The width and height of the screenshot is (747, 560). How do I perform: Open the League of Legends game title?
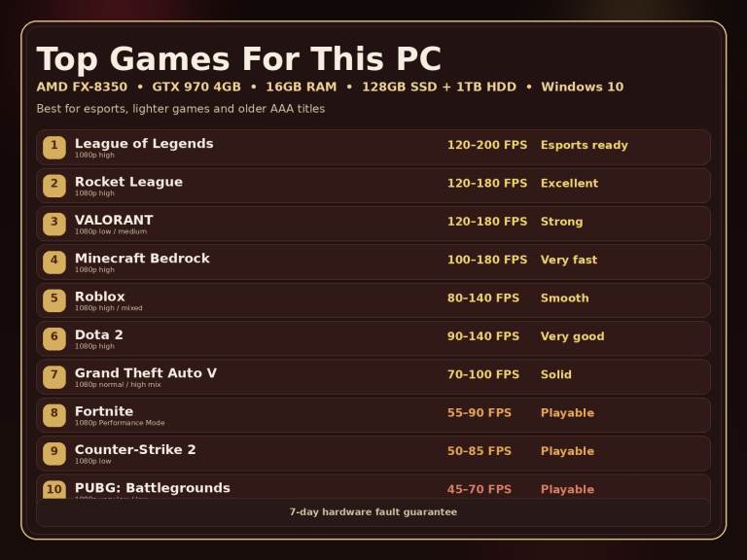coord(144,144)
